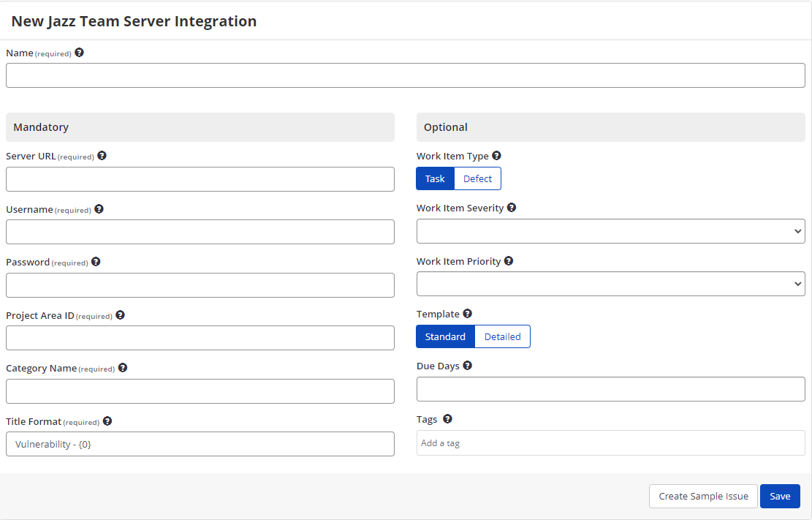
Task: Keep Standard template selected
Action: (x=445, y=336)
